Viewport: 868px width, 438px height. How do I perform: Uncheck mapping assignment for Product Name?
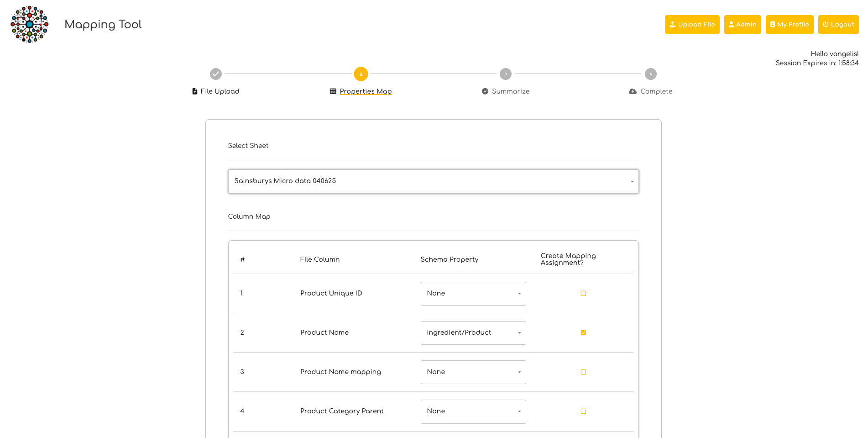pos(583,333)
